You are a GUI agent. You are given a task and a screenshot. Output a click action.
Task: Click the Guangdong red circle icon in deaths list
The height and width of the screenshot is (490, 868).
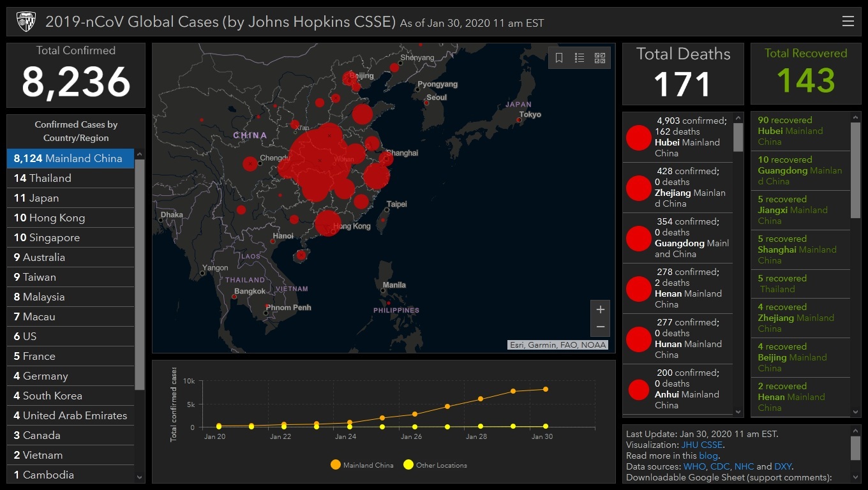(x=638, y=239)
